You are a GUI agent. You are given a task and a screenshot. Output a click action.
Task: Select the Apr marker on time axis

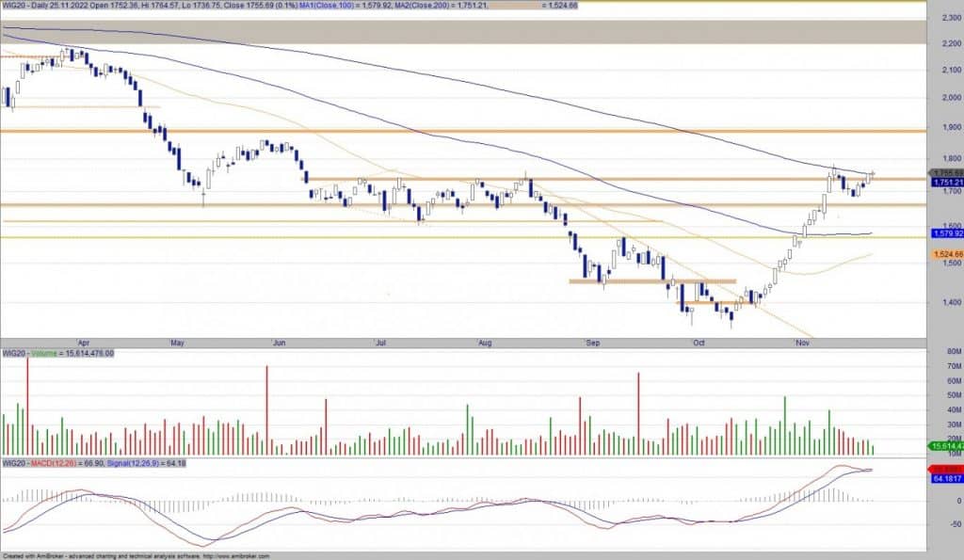click(85, 344)
